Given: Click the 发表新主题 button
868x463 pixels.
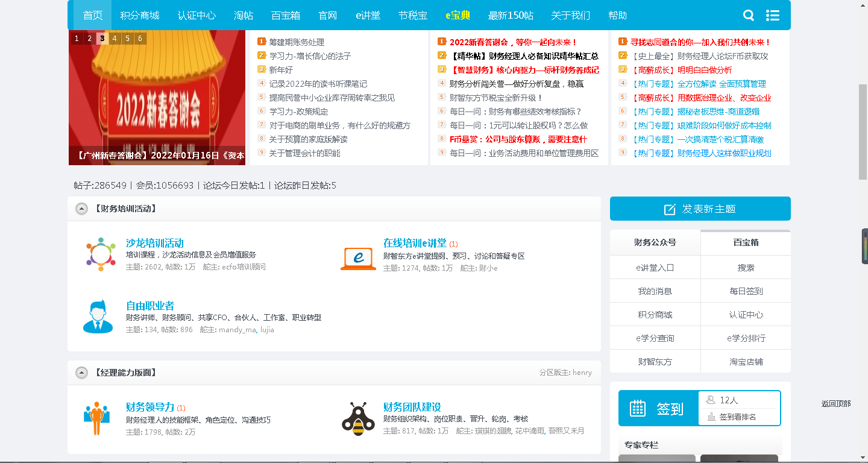Looking at the screenshot, I should point(700,209).
